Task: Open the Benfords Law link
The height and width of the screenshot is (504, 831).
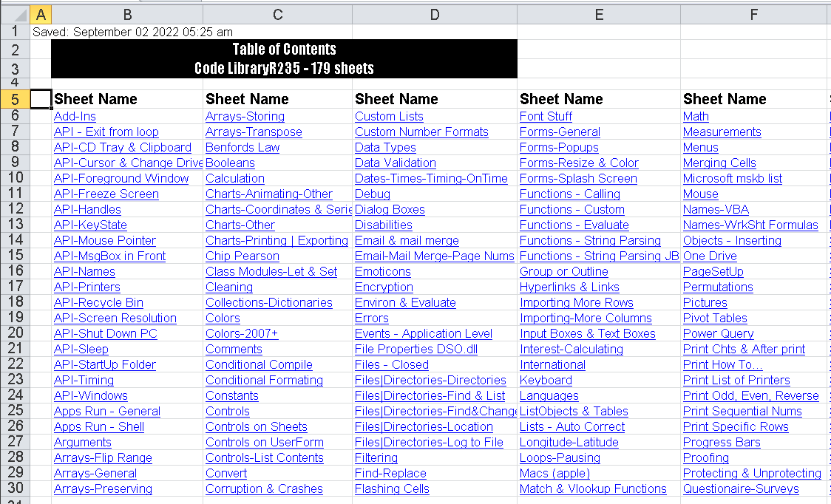Action: 242,147
